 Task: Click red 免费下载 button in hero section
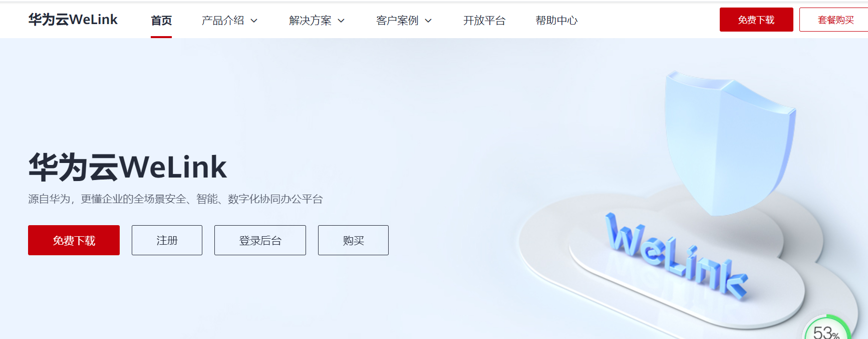(74, 240)
